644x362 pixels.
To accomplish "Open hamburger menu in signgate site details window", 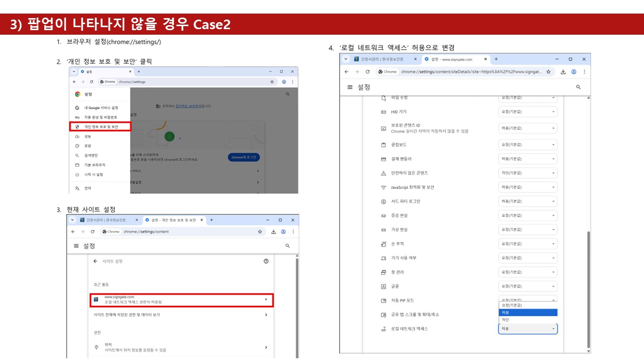I will [350, 87].
